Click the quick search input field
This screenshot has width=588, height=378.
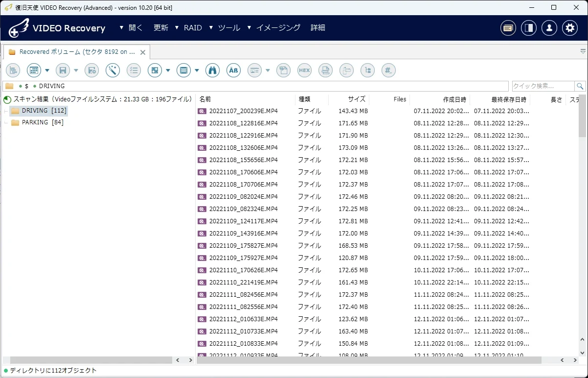(543, 86)
